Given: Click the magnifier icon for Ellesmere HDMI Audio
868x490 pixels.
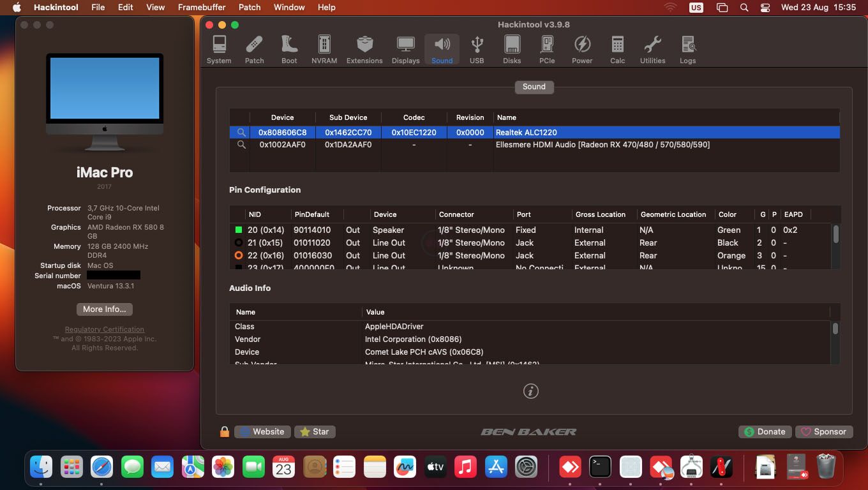Looking at the screenshot, I should 241,145.
